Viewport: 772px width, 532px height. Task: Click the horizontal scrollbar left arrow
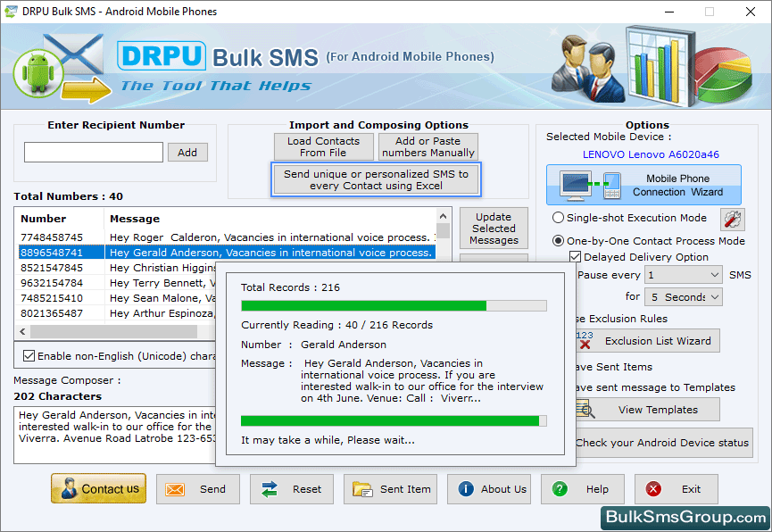(22, 331)
